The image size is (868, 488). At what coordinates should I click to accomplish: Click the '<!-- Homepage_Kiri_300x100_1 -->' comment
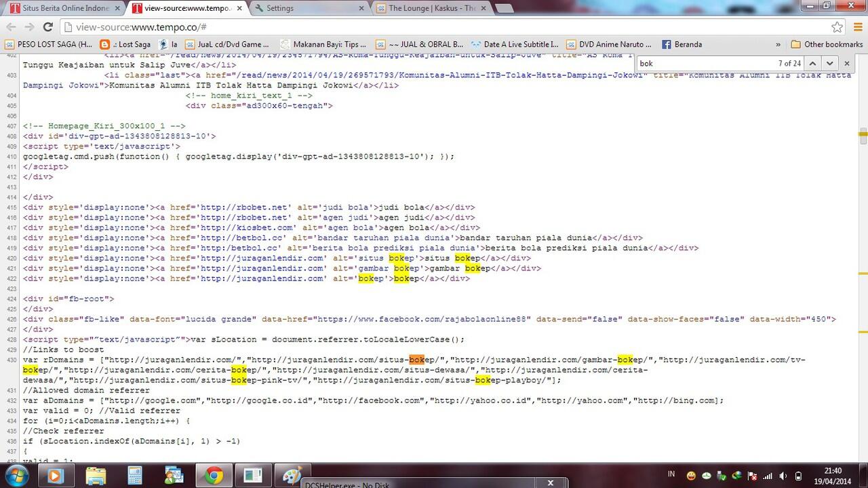click(104, 126)
